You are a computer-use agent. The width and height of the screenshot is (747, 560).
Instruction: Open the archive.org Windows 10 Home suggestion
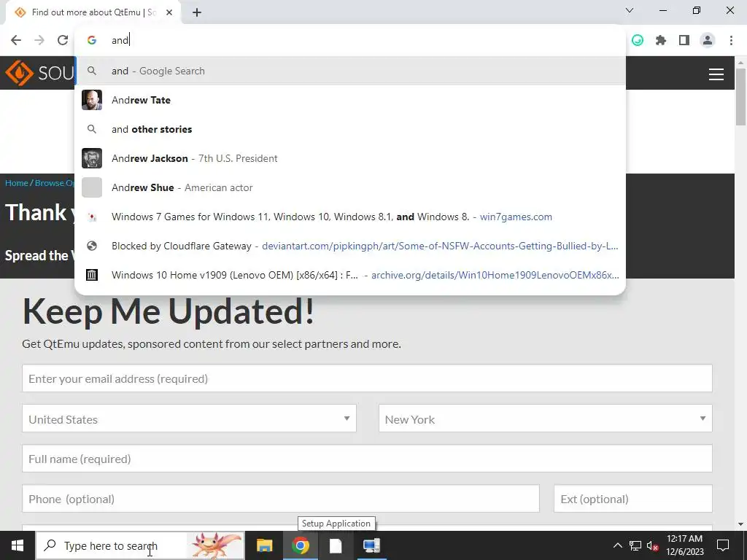(350, 275)
